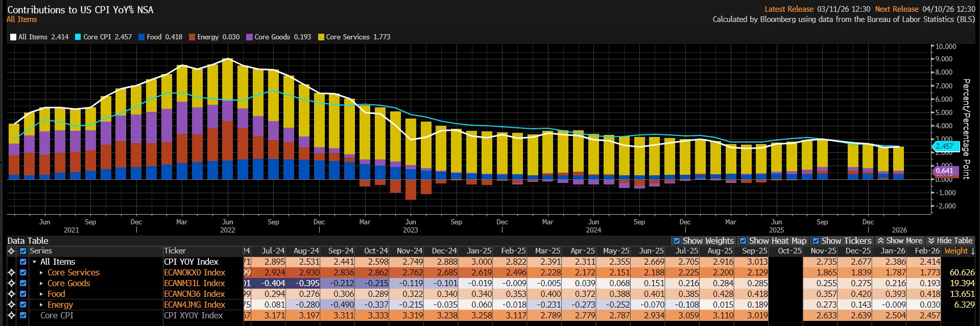Uncheck the Show Weights checkbox

pos(677,241)
